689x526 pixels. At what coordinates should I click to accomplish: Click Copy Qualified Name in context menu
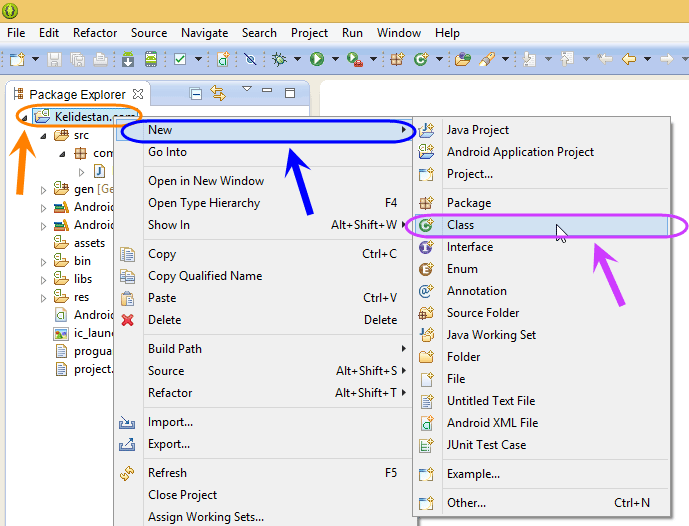[263, 276]
